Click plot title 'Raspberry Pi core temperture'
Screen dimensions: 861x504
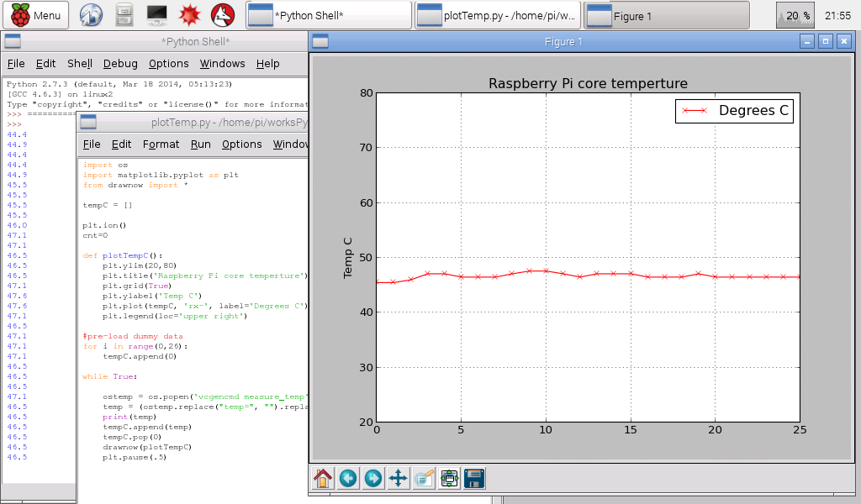coord(588,83)
